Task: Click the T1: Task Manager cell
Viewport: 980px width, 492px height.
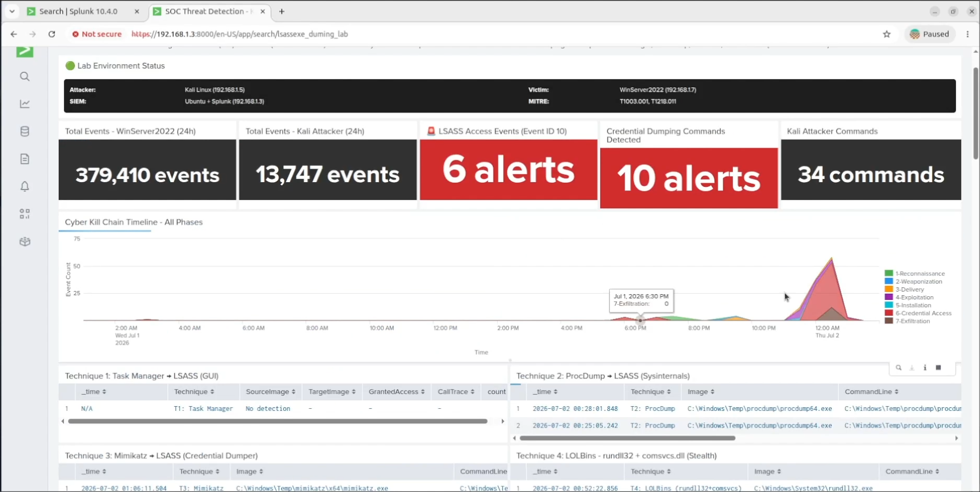Action: [x=203, y=409]
